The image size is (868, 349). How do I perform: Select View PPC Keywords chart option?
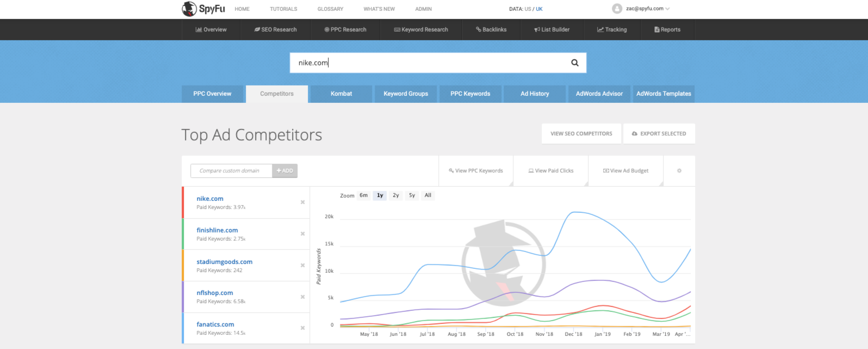[476, 171]
